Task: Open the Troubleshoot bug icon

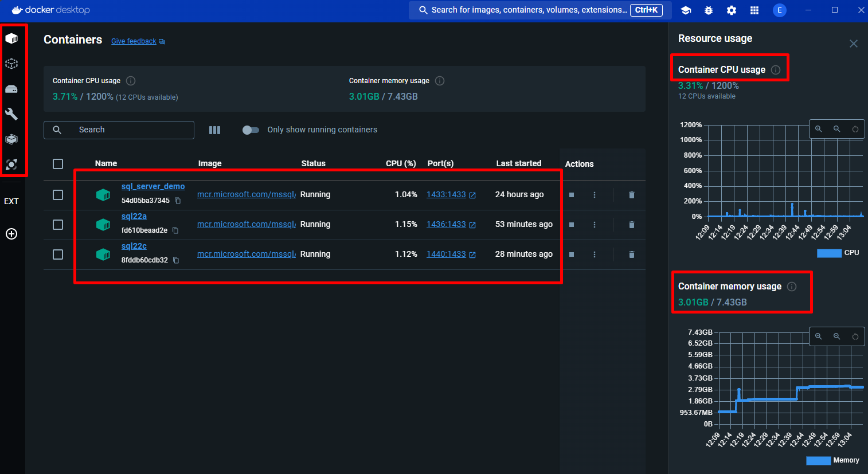Action: 709,10
